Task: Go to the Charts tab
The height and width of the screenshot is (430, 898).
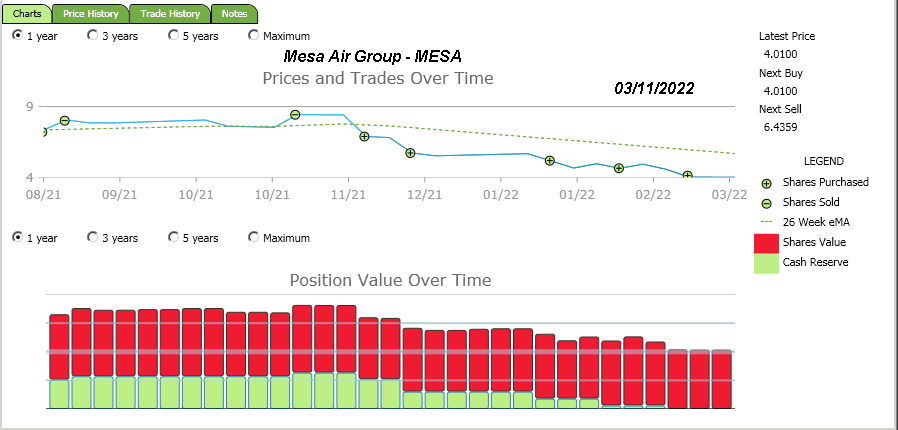Action: tap(27, 14)
